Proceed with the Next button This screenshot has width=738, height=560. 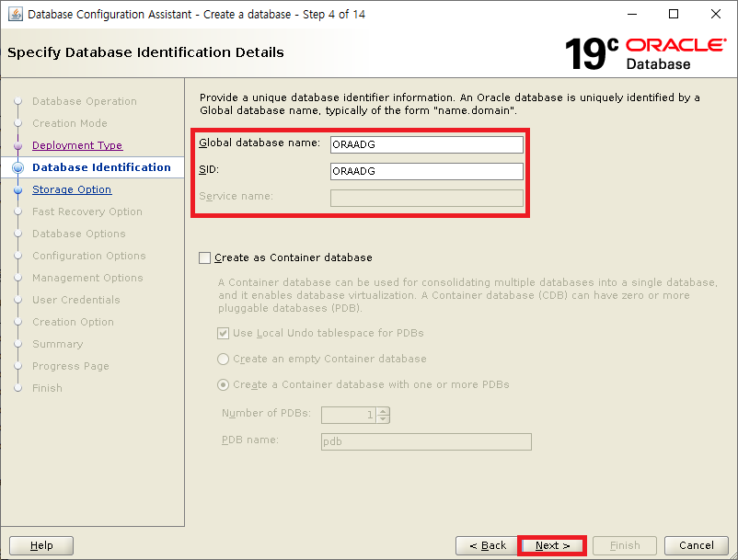click(552, 545)
